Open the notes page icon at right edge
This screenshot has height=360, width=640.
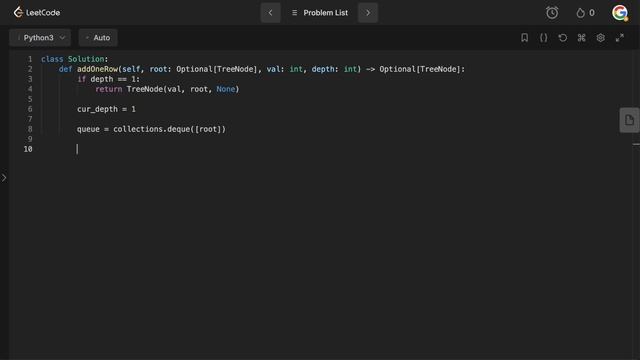629,120
